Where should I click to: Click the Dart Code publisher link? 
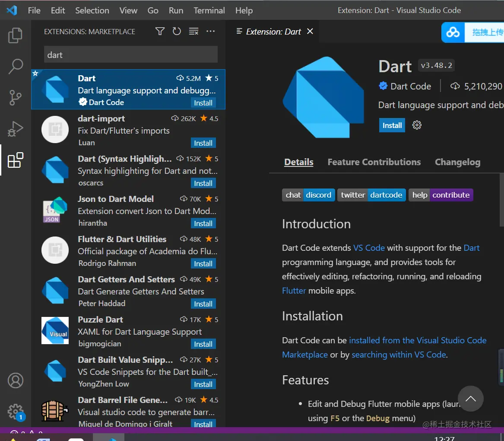[x=410, y=86]
